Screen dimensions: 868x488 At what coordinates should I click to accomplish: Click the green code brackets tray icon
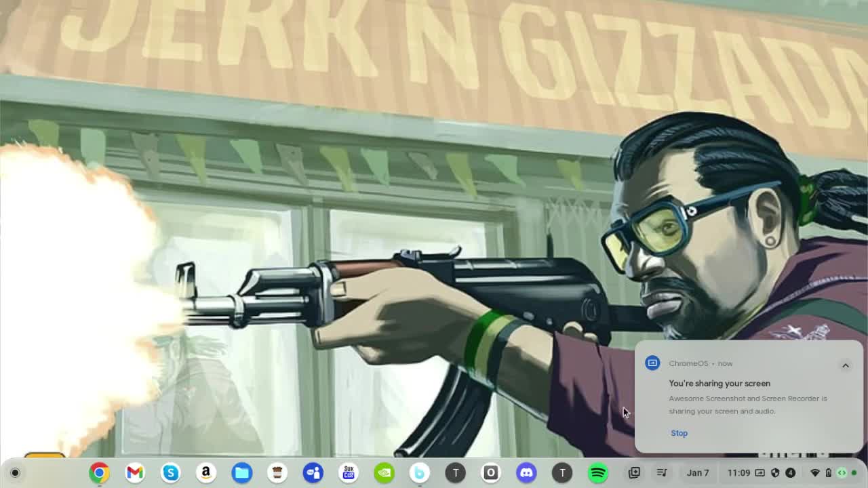(x=842, y=472)
